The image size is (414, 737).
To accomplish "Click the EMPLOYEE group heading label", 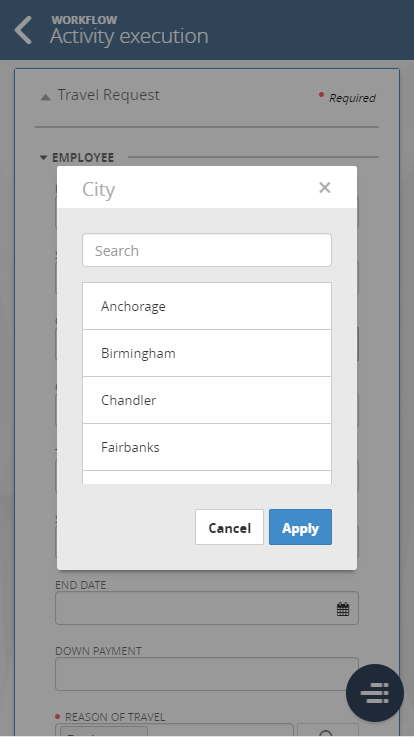I will 83,157.
